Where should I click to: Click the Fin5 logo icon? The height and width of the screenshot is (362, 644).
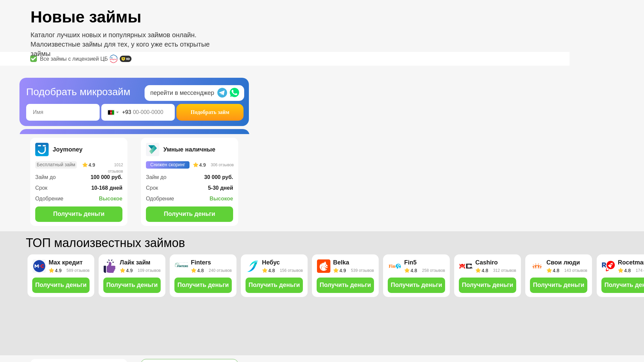click(395, 266)
